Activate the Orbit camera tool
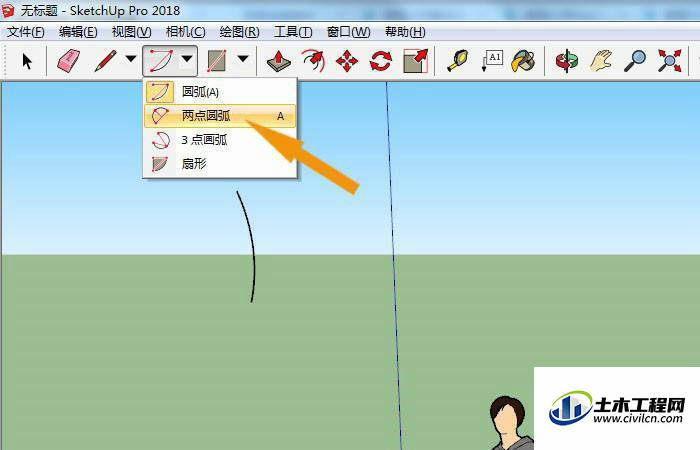This screenshot has height=450, width=700. (567, 61)
